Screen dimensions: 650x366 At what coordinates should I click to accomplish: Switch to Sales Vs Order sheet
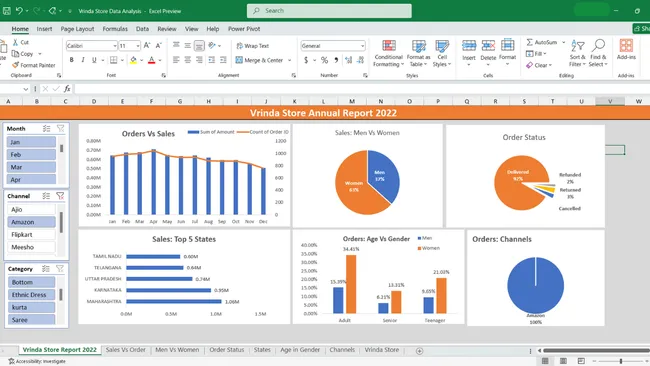click(x=126, y=350)
